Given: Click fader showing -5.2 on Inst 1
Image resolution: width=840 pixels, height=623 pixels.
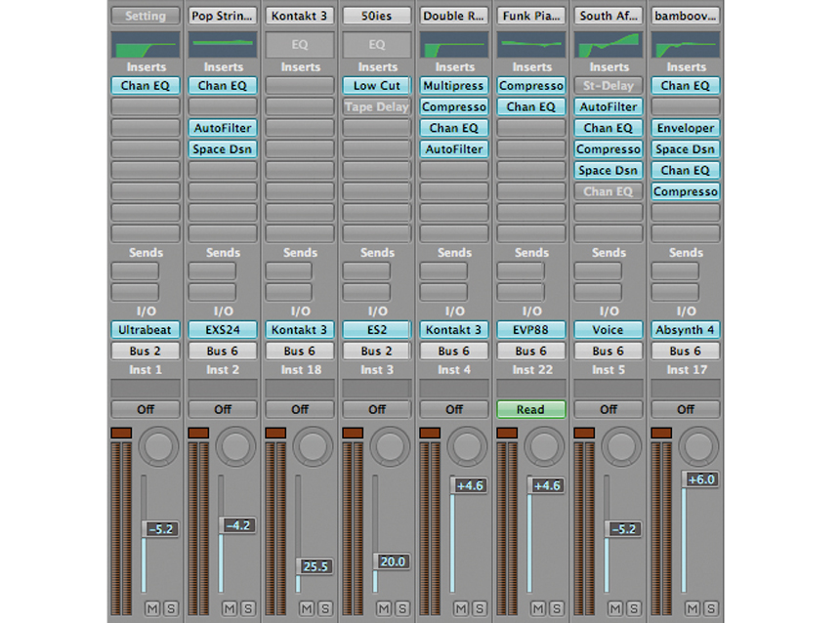Looking at the screenshot, I should 160,529.
